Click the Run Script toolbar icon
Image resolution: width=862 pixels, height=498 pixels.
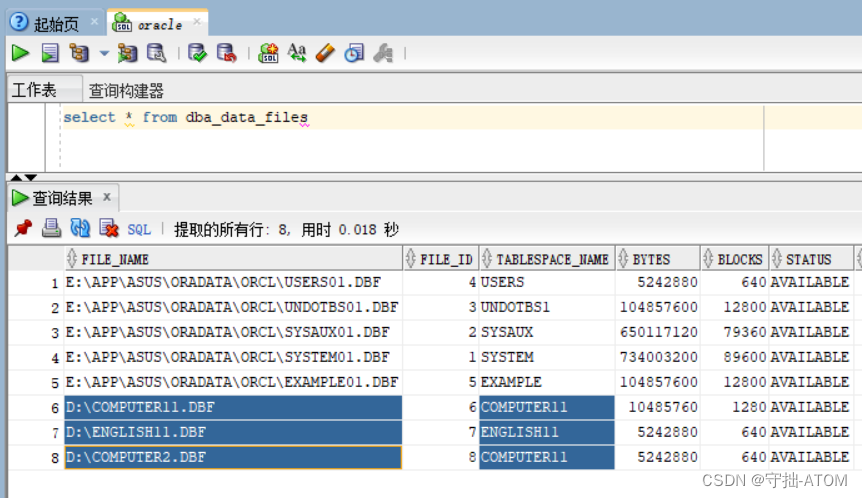coord(49,53)
